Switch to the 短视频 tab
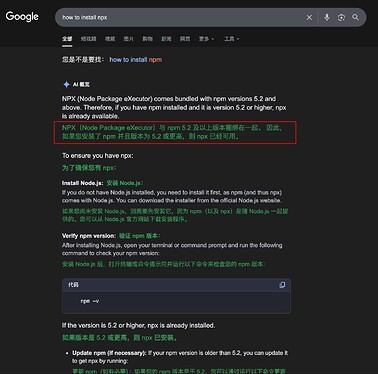378x374 pixels. click(x=88, y=39)
